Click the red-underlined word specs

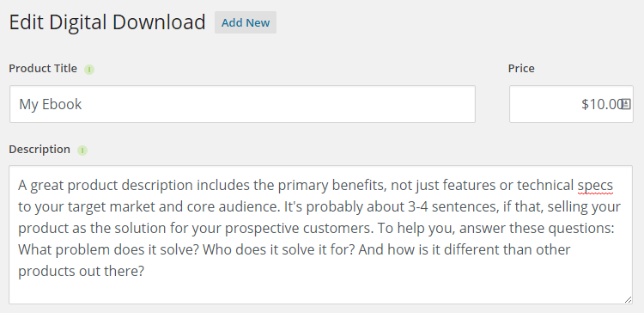point(595,186)
